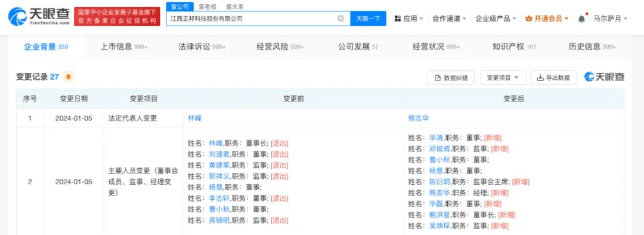
Task: Click the 天眼查 logo beside 导出数据
Action: 604,77
